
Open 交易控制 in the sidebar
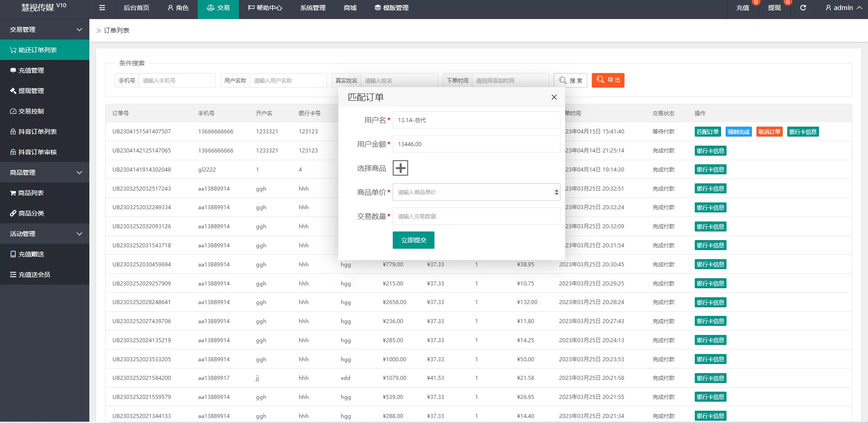[x=31, y=111]
